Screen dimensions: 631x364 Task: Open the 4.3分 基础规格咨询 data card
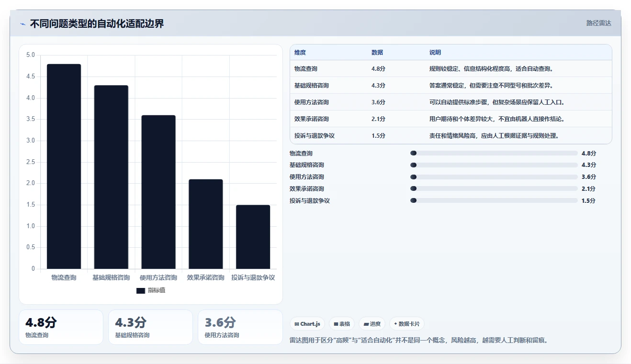[150, 327]
